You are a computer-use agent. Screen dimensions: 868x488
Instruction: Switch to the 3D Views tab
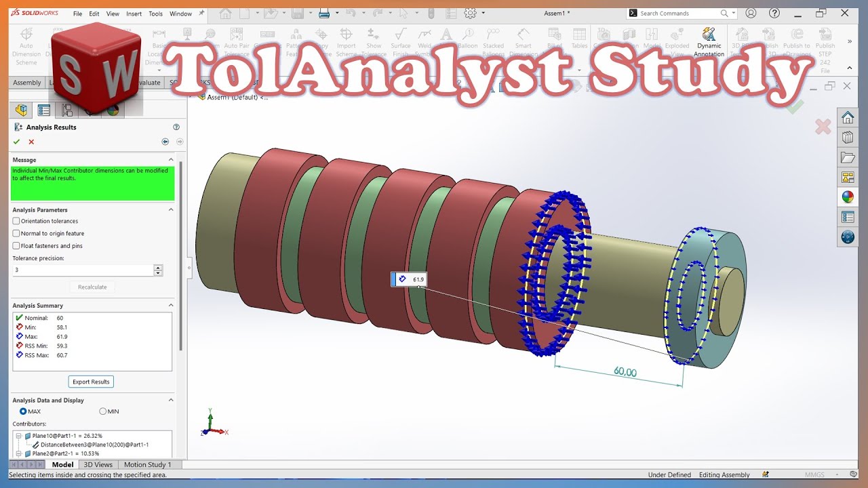point(98,464)
